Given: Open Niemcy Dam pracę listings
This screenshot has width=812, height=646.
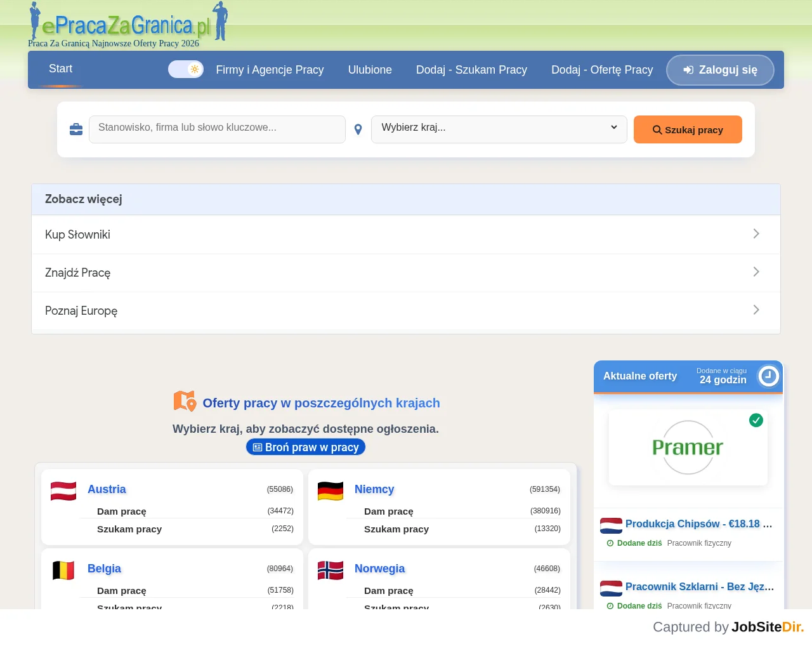Looking at the screenshot, I should pyautogui.click(x=388, y=511).
